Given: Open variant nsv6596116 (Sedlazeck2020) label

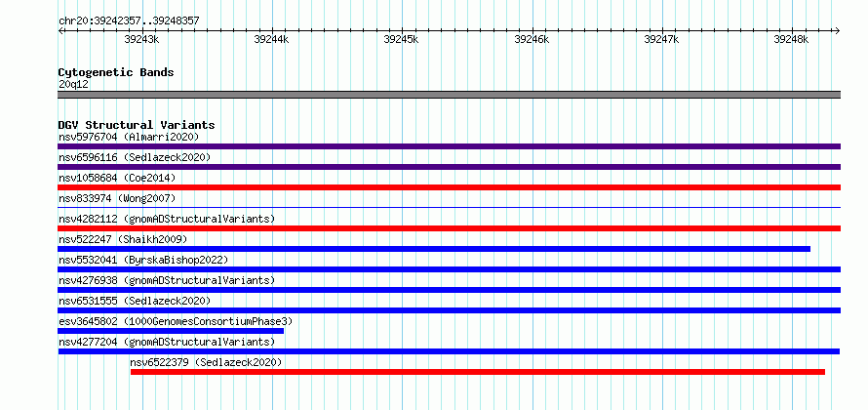Looking at the screenshot, I should pyautogui.click(x=135, y=157).
